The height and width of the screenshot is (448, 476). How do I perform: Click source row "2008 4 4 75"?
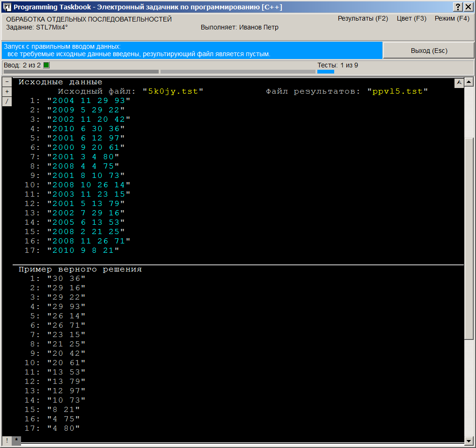(x=83, y=167)
